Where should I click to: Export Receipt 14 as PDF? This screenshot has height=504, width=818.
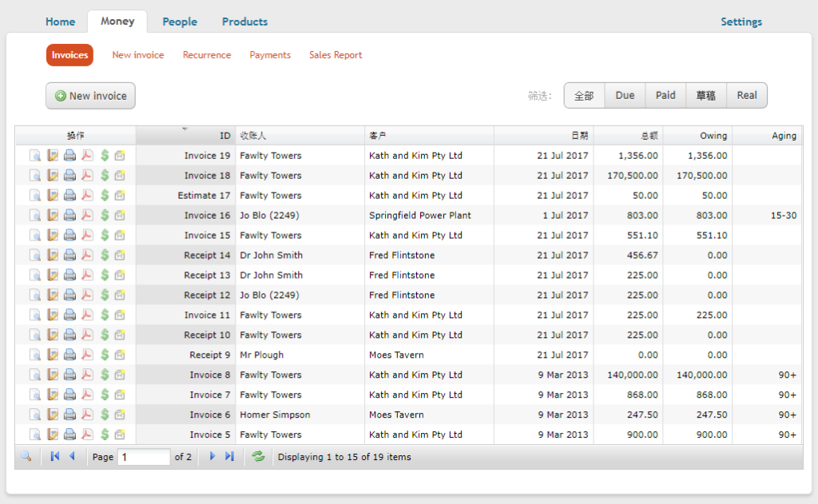pos(87,255)
